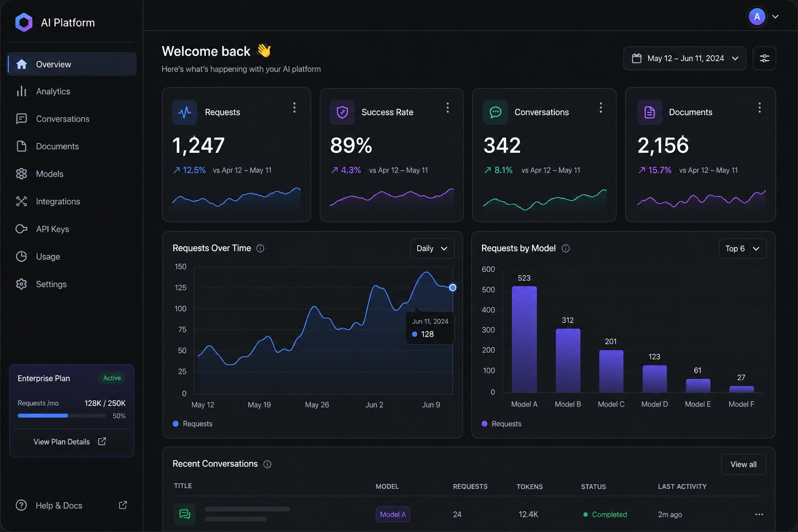Click the Requests per month usage progress bar
The image size is (798, 532).
(62, 416)
